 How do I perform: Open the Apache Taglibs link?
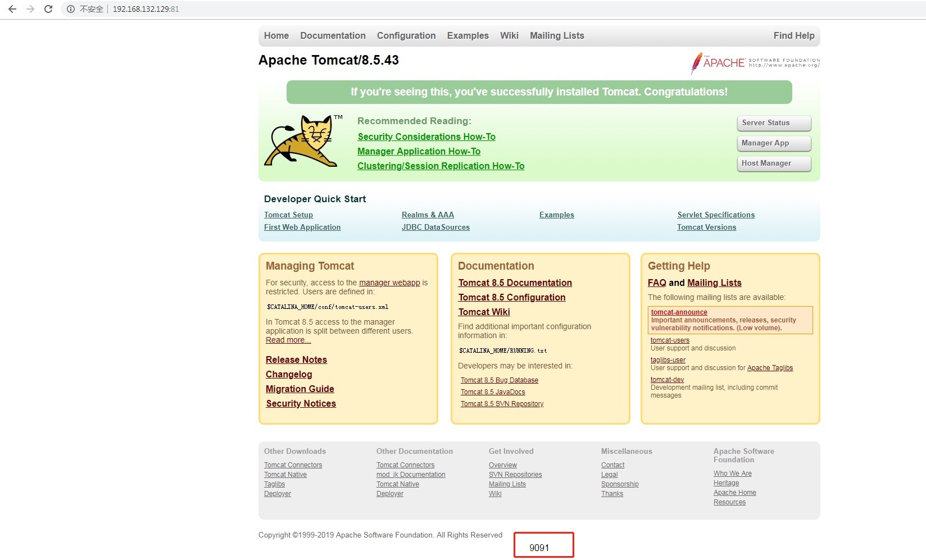pos(770,368)
